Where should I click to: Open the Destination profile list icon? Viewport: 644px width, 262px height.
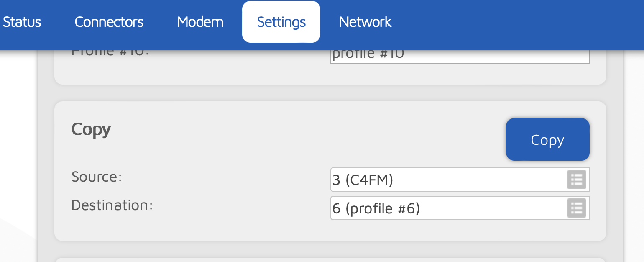[x=576, y=208]
